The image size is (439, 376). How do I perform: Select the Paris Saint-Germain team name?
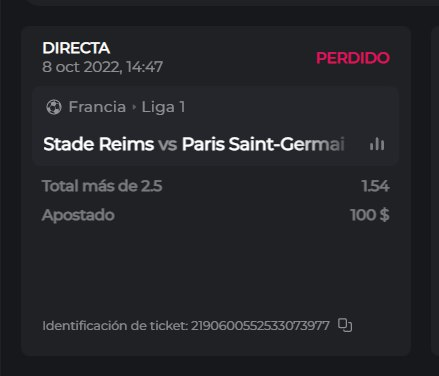(x=263, y=144)
